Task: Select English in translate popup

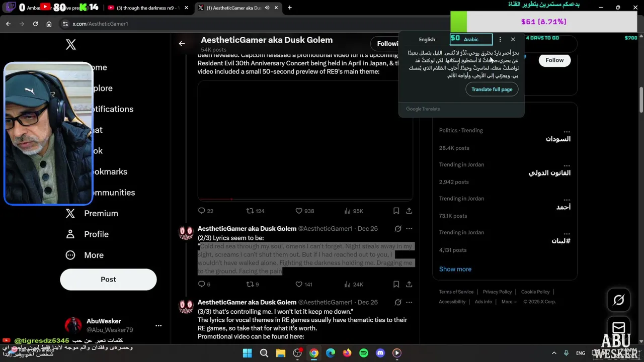Action: click(x=427, y=39)
